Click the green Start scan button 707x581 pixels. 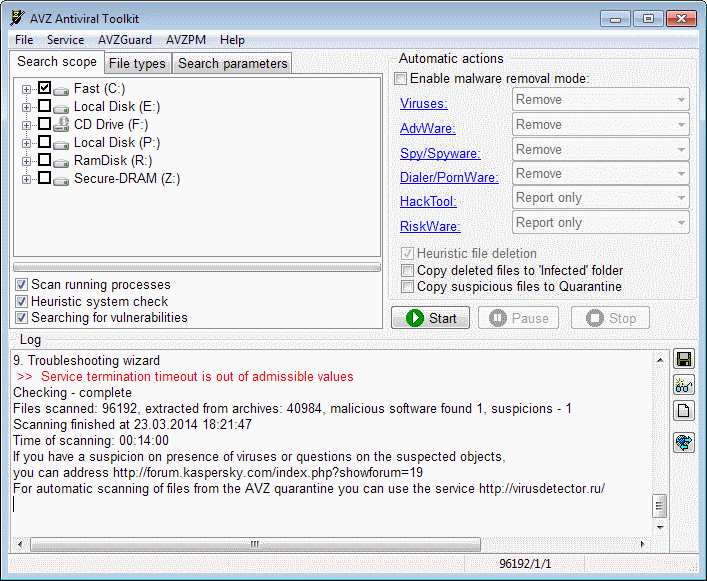(430, 318)
